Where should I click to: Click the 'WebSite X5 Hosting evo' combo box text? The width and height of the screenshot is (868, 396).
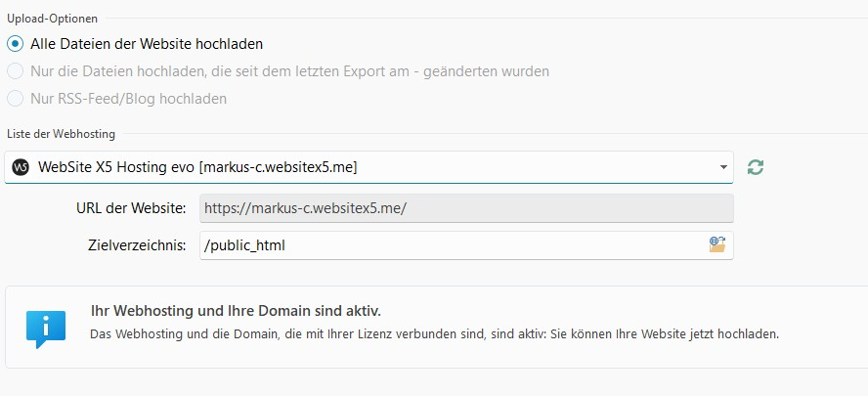tap(197, 167)
